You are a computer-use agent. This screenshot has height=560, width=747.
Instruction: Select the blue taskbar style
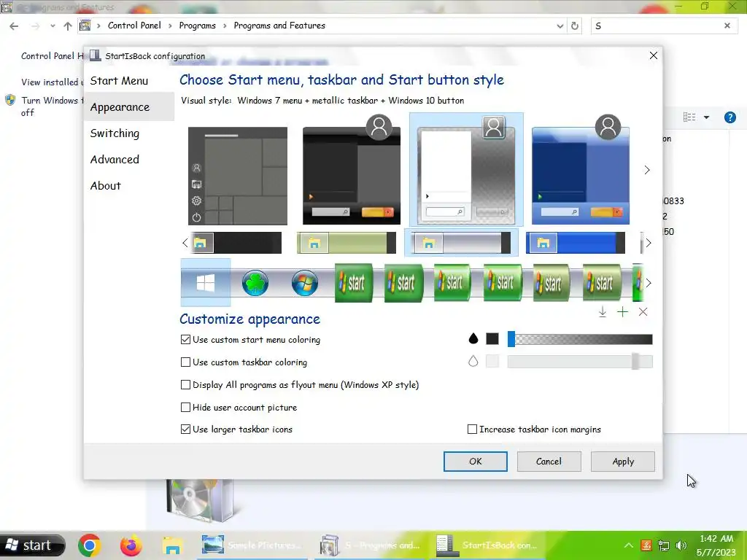576,243
